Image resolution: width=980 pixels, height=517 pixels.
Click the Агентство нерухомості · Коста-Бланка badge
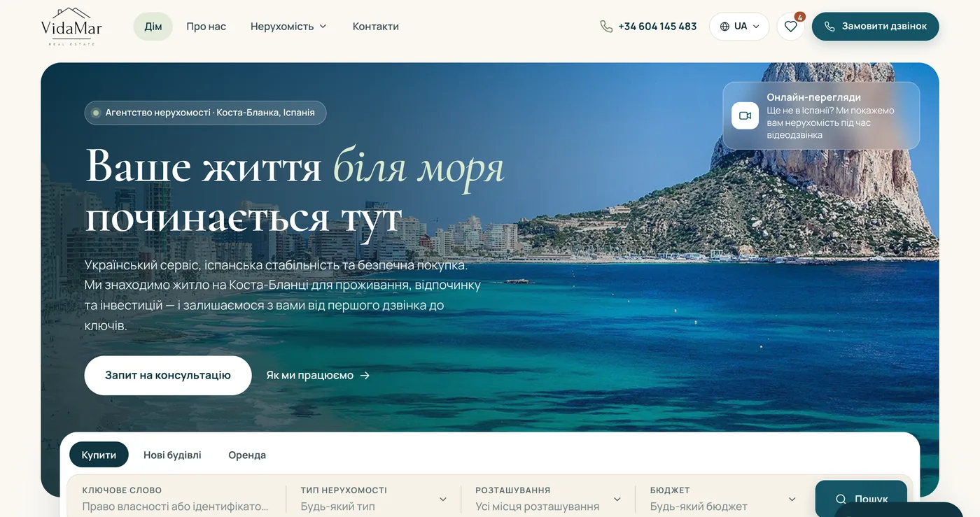coord(205,113)
